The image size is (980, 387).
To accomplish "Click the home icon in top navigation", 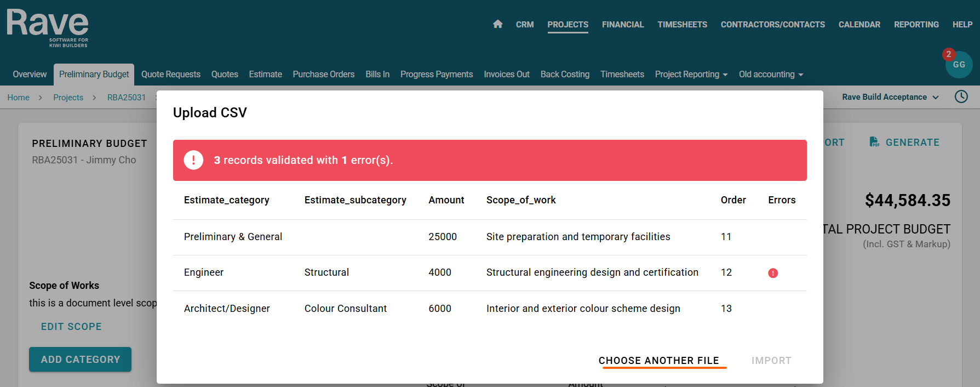I will 497,24.
